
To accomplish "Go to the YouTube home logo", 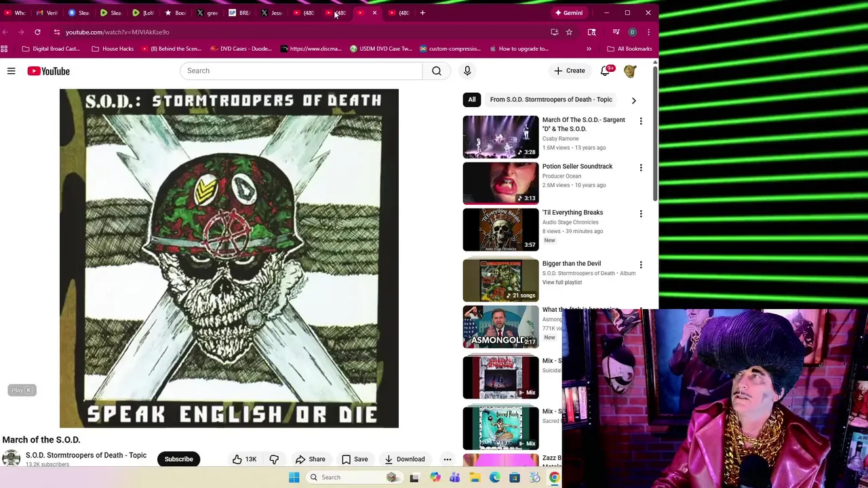I will (x=48, y=71).
